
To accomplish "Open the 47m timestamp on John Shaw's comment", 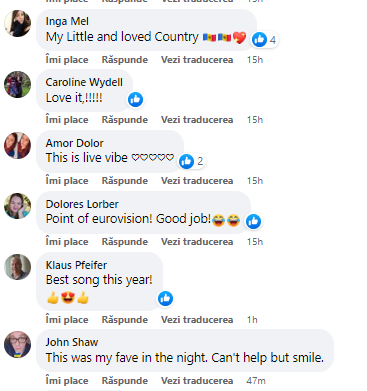I will point(256,381).
